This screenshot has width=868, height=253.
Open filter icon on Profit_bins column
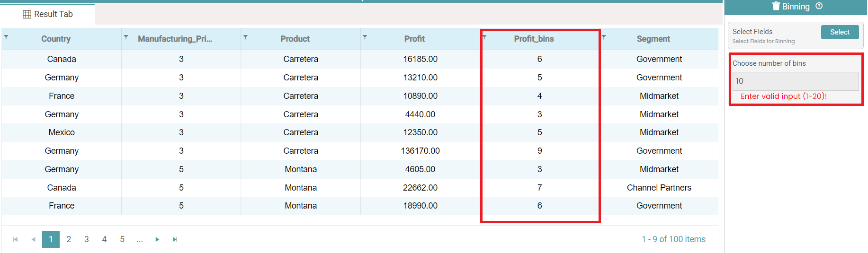[x=484, y=36]
